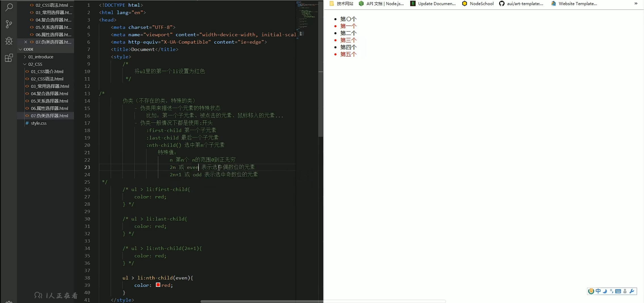Open 04.复合选择器 in open editors list
The height and width of the screenshot is (303, 644).
(45, 20)
